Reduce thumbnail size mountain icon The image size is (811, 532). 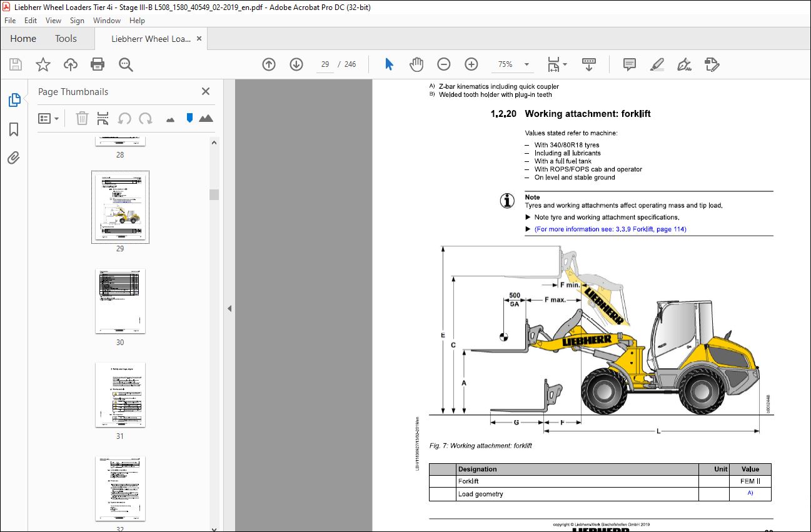170,119
